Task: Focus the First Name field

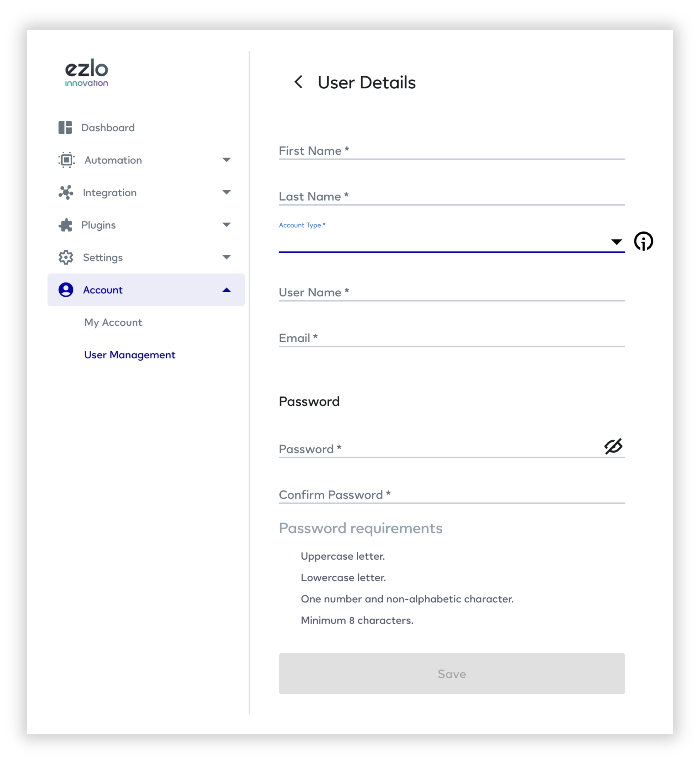Action: point(452,151)
